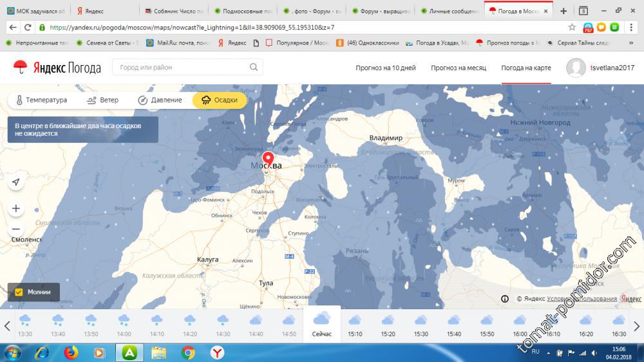Select the Давление map layer
The height and width of the screenshot is (362, 644).
click(160, 100)
